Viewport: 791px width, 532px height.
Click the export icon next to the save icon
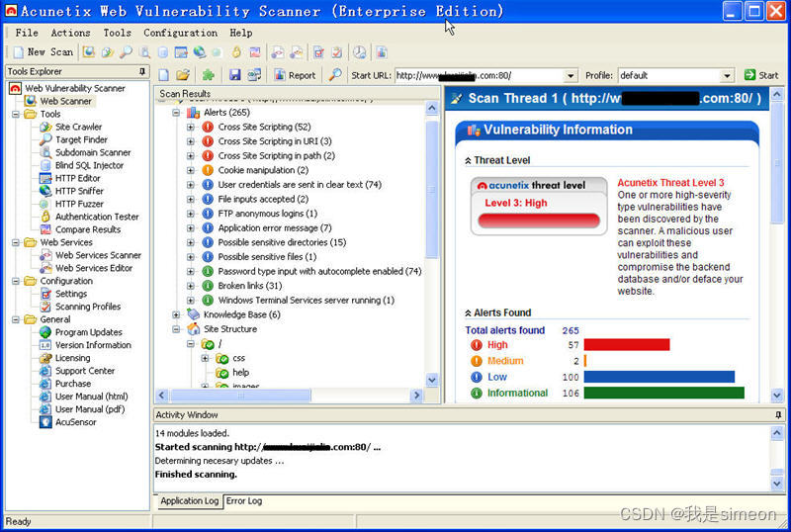click(x=254, y=75)
